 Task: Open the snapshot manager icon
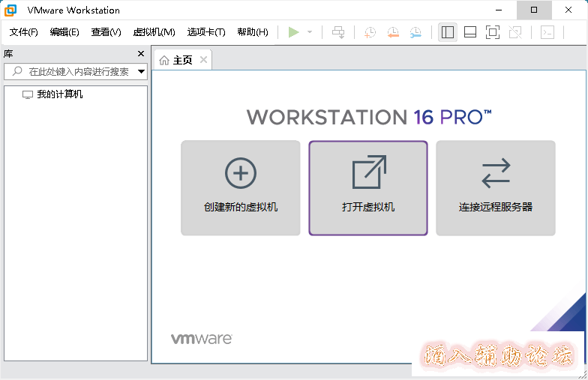click(x=415, y=32)
